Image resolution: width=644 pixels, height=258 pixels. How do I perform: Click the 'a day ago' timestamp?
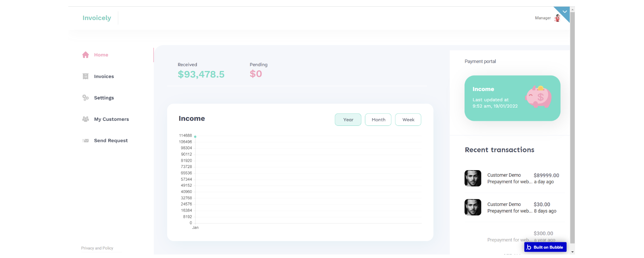[544, 182]
